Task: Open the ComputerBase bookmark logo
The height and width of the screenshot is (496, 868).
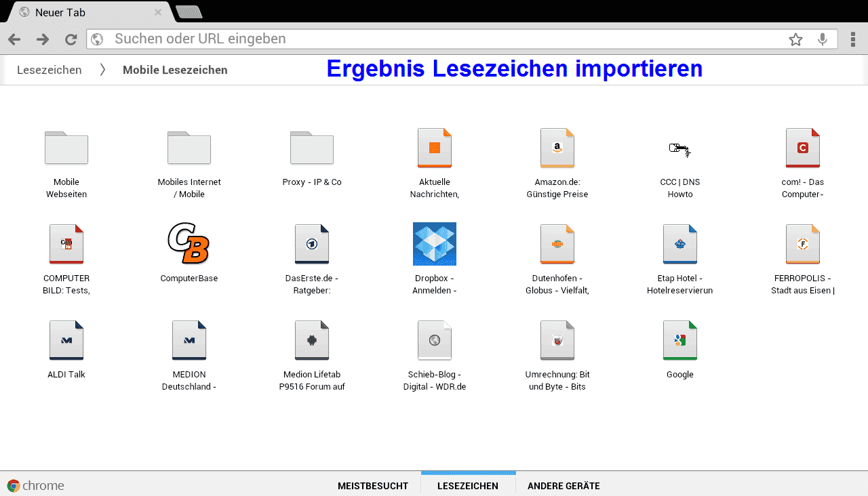Action: [189, 243]
